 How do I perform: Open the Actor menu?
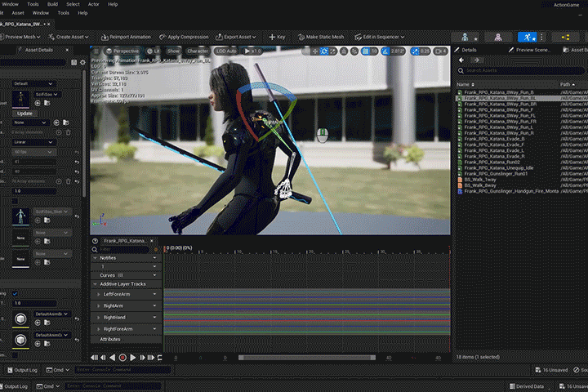tap(93, 4)
